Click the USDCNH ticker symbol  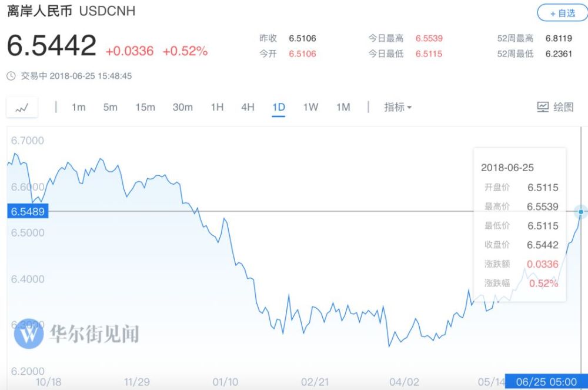107,11
